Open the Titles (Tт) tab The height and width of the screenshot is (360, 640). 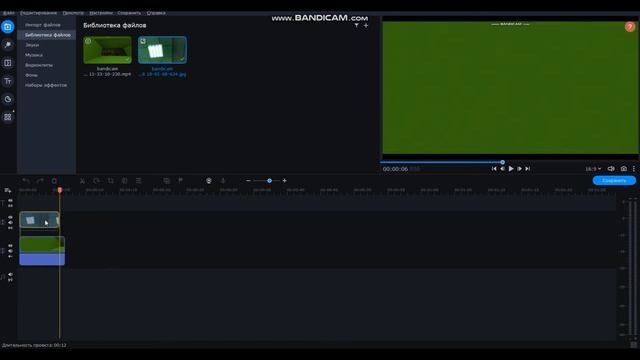(x=7, y=81)
